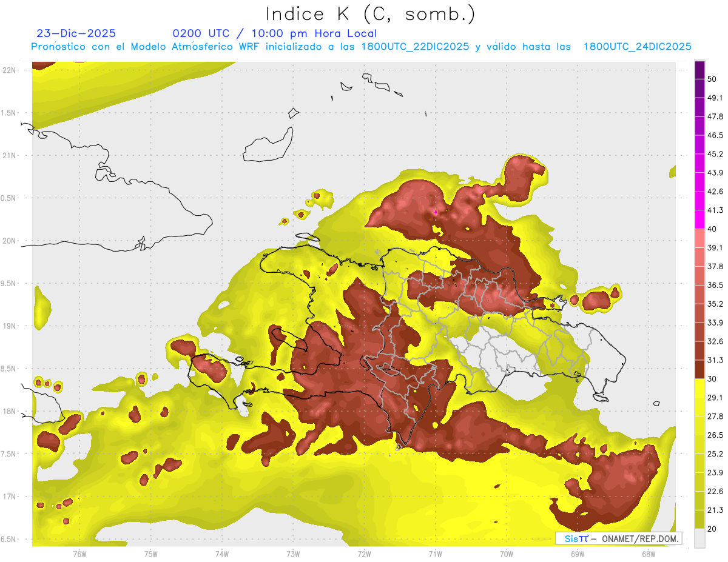Click the colorbar value label 22.6

(715, 491)
